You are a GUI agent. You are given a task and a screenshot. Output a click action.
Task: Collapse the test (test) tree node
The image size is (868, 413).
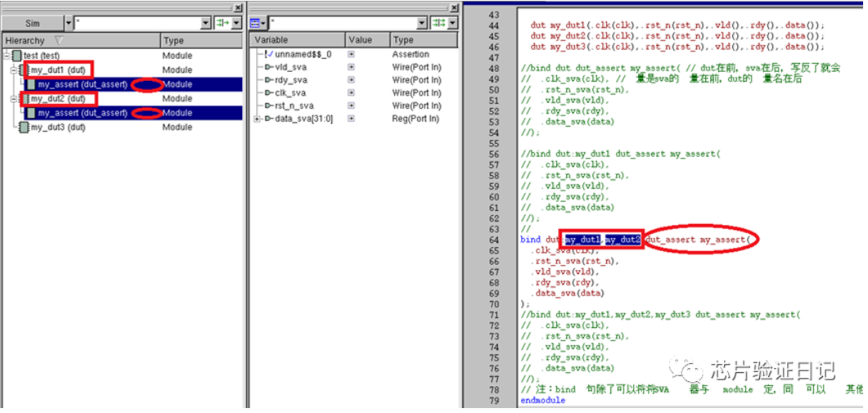pos(7,56)
